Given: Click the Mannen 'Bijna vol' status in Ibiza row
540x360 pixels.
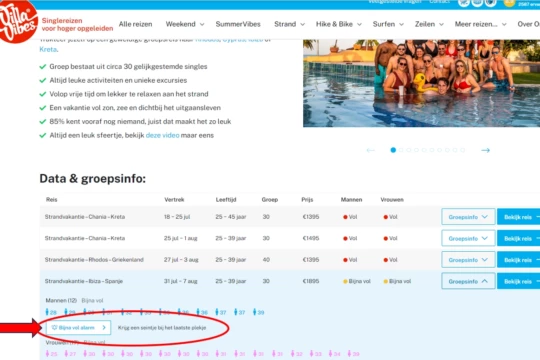Looking at the screenshot, I should click(x=357, y=281).
